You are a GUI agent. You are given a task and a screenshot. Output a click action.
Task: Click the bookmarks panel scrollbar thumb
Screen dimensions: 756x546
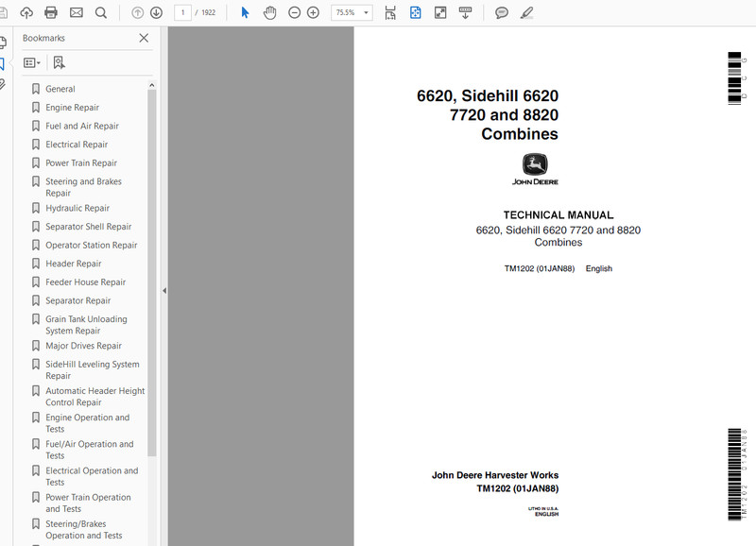[x=152, y=273]
